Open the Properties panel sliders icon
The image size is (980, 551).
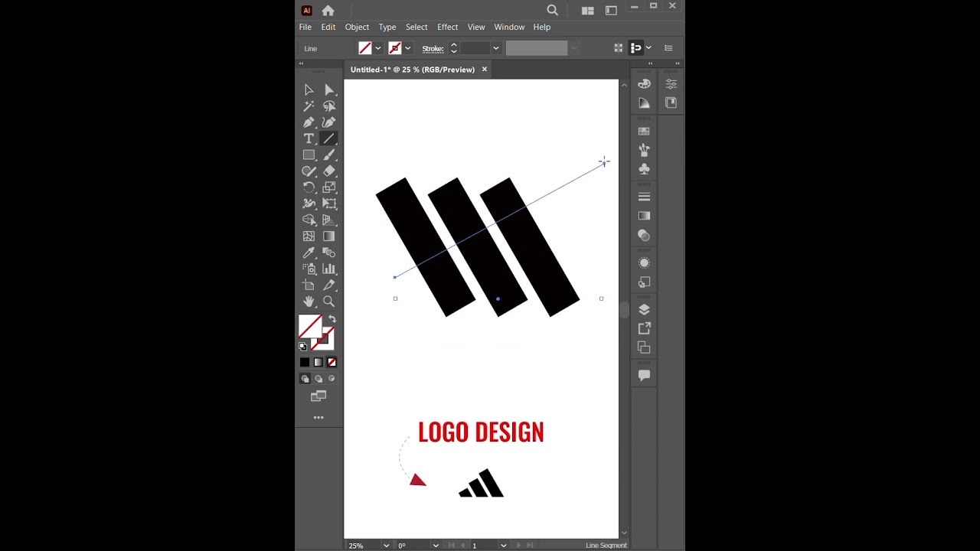[x=671, y=84]
